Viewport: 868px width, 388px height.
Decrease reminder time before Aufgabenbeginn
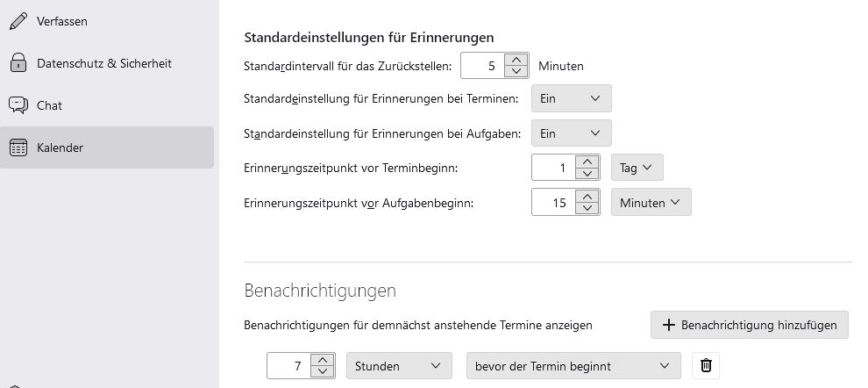pyautogui.click(x=587, y=208)
